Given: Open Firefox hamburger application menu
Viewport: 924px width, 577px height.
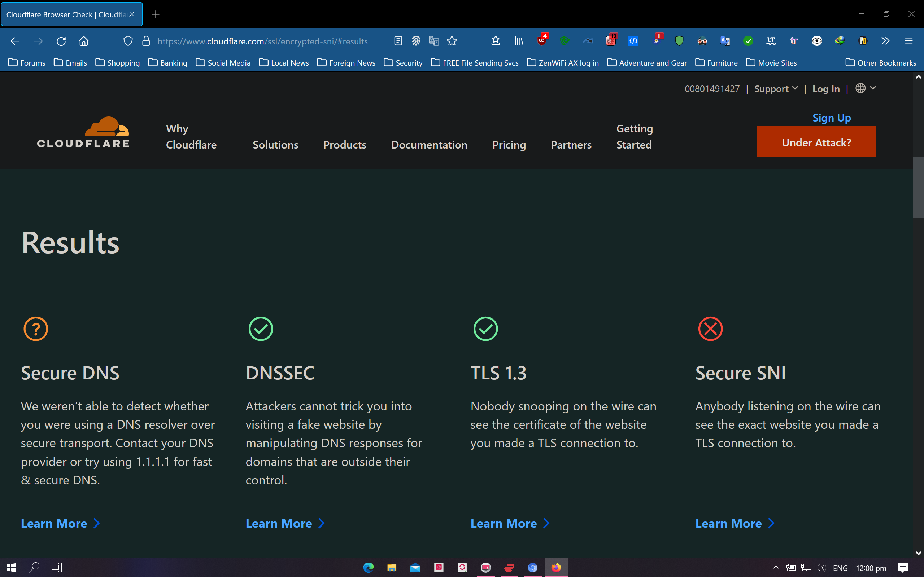Looking at the screenshot, I should pos(908,41).
